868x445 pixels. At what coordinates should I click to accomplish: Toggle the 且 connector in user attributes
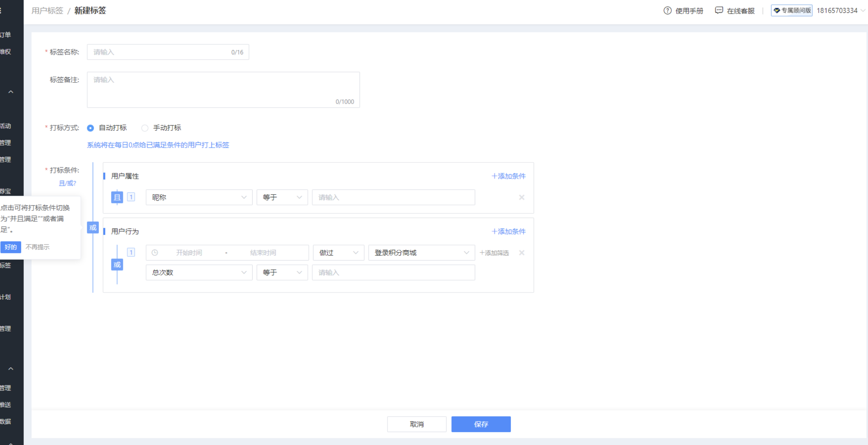pyautogui.click(x=117, y=197)
